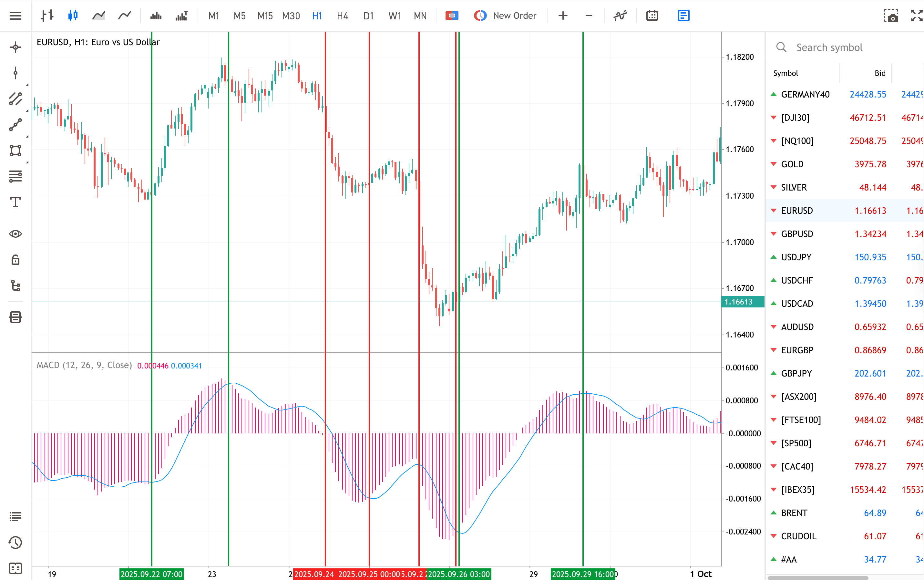924x580 pixels.
Task: Select the Fibonacci retracement tool
Action: pyautogui.click(x=15, y=176)
